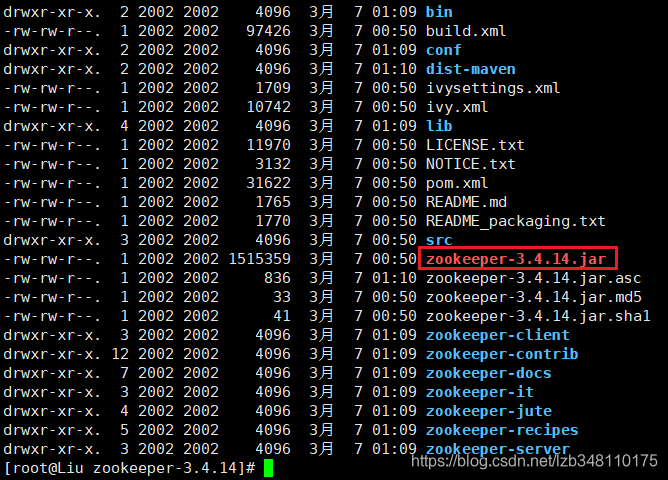Select the zookeeper-client directory name
The width and height of the screenshot is (668, 480).
[498, 335]
